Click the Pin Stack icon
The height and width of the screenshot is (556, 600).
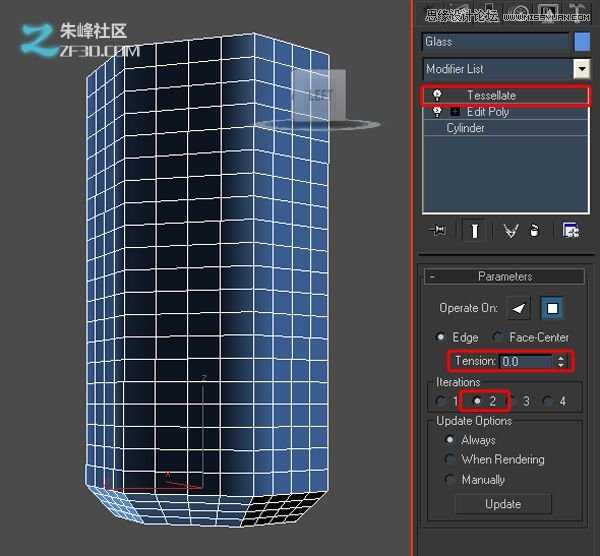click(x=437, y=230)
